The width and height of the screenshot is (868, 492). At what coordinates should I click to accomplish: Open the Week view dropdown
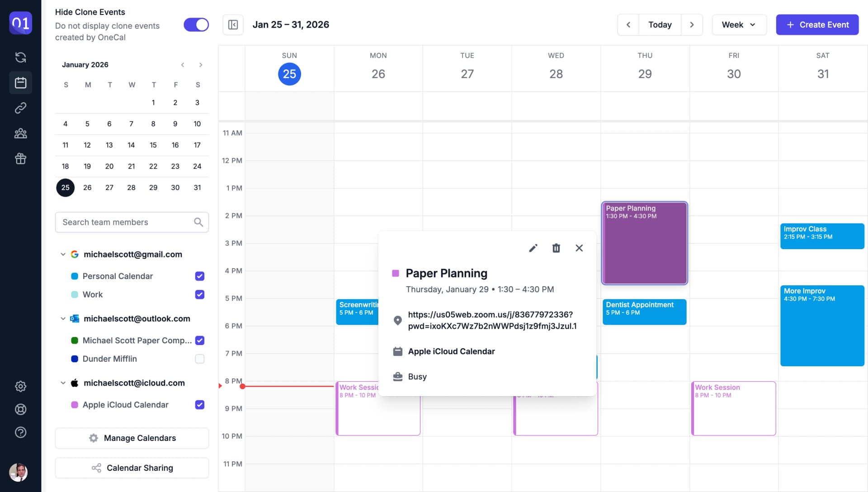coord(739,25)
